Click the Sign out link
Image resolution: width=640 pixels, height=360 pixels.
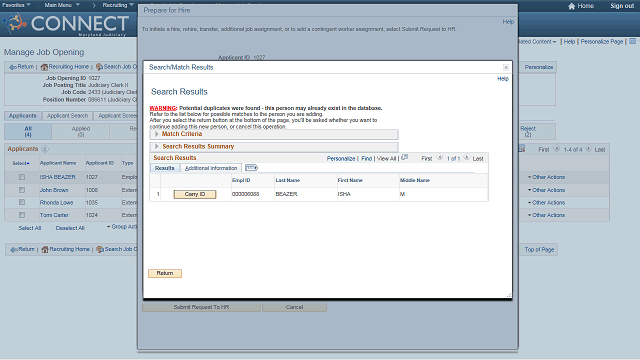coord(622,6)
